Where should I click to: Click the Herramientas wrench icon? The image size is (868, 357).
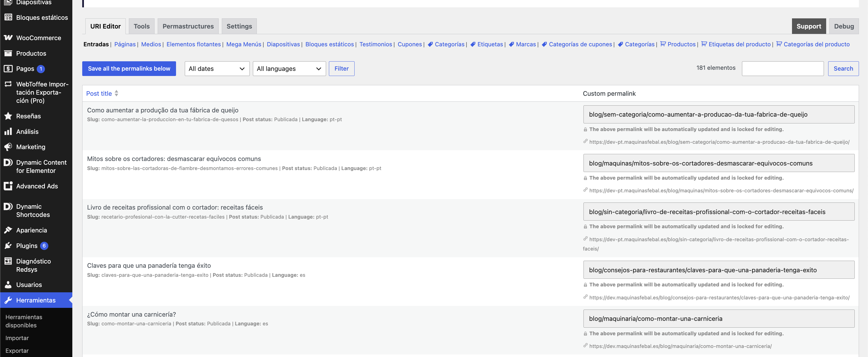[8, 301]
